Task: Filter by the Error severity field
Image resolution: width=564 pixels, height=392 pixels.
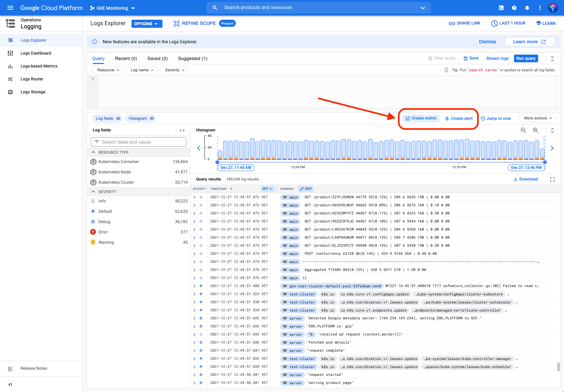Action: pos(139,232)
